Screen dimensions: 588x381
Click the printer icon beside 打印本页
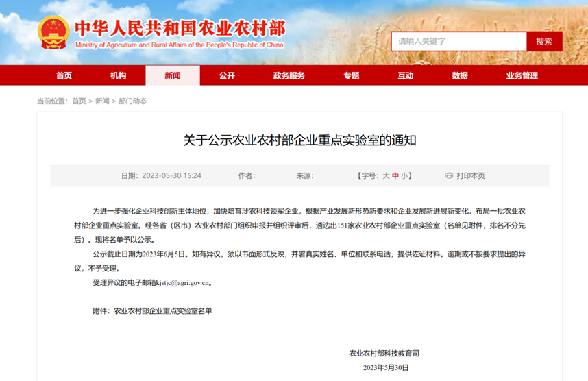(449, 175)
